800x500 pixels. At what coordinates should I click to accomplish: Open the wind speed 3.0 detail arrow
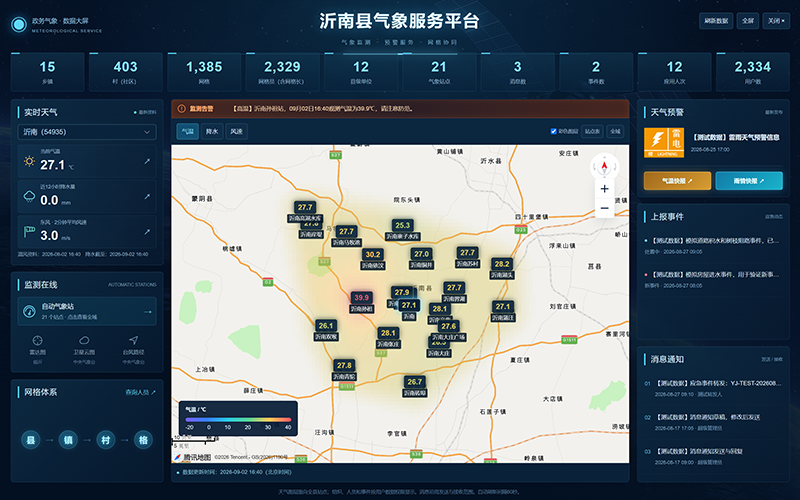click(x=147, y=232)
